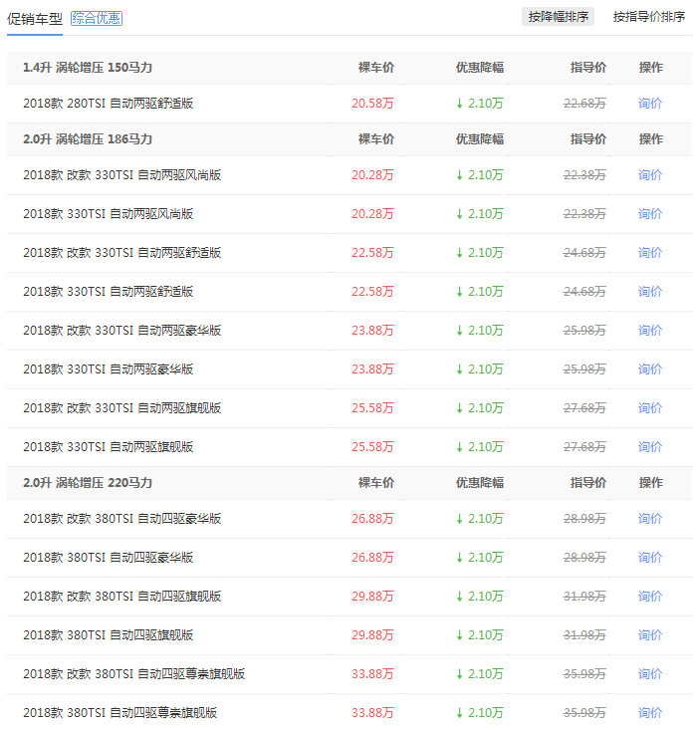Image resolution: width=700 pixels, height=731 pixels.
Task: Switch to the 促销车型 tab
Action: [35, 18]
